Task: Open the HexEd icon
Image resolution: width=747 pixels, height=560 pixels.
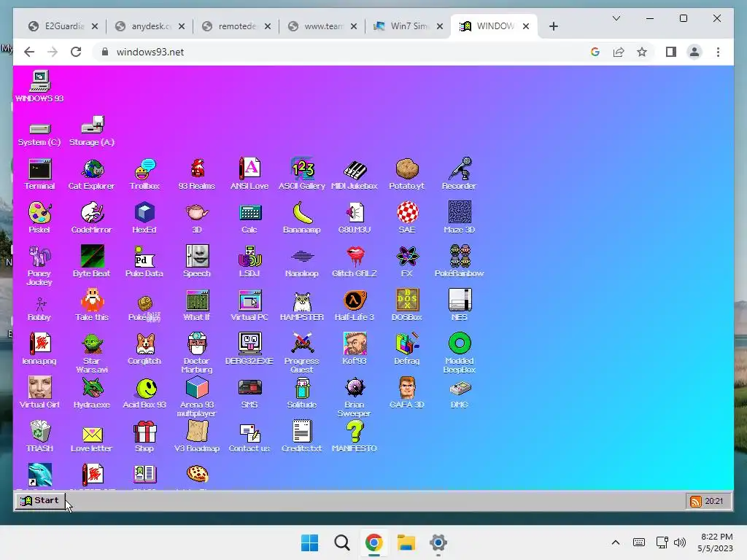Action: tap(144, 218)
